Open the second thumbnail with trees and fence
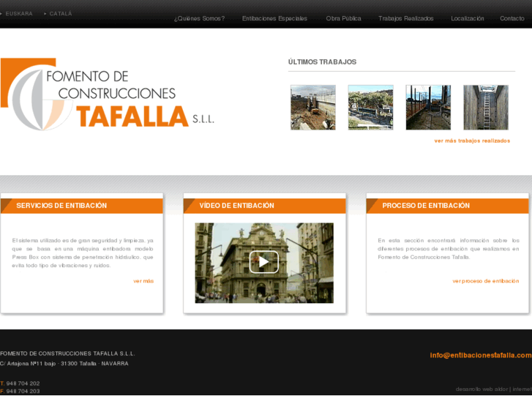Screen dimensions: 532x399 pos(370,108)
